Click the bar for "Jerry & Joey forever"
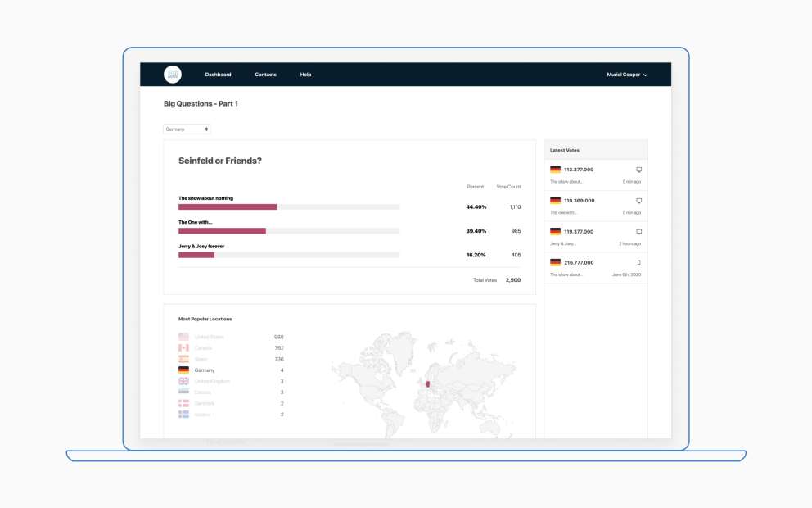Viewport: 812px width, 508px height. tap(289, 255)
